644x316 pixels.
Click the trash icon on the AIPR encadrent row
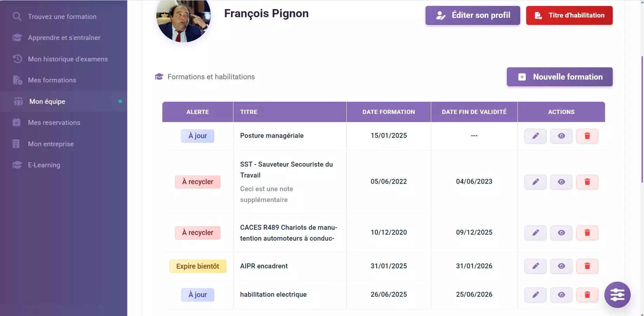point(588,266)
